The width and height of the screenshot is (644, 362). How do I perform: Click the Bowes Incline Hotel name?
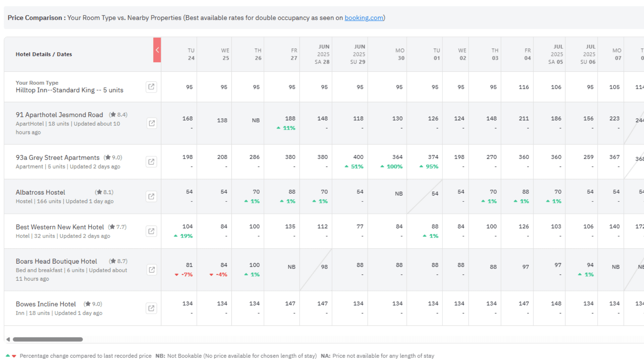coord(46,304)
